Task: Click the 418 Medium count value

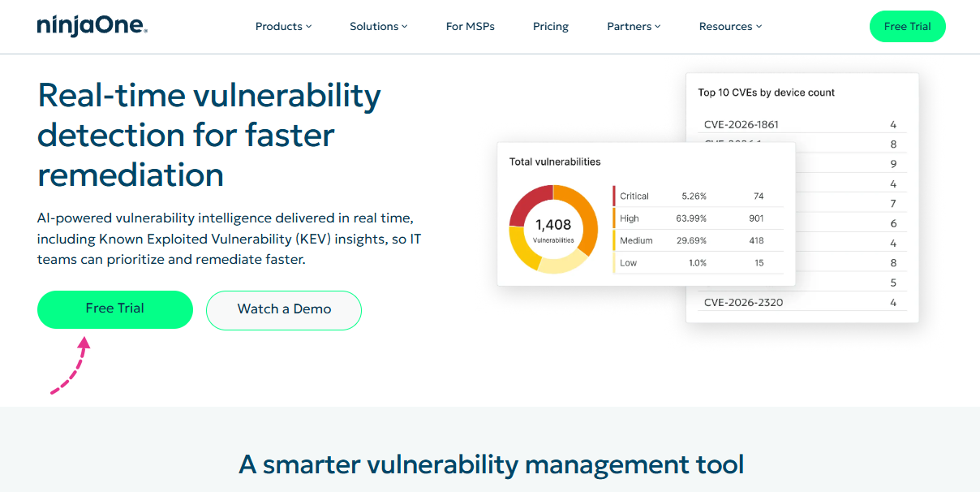Action: pos(756,240)
